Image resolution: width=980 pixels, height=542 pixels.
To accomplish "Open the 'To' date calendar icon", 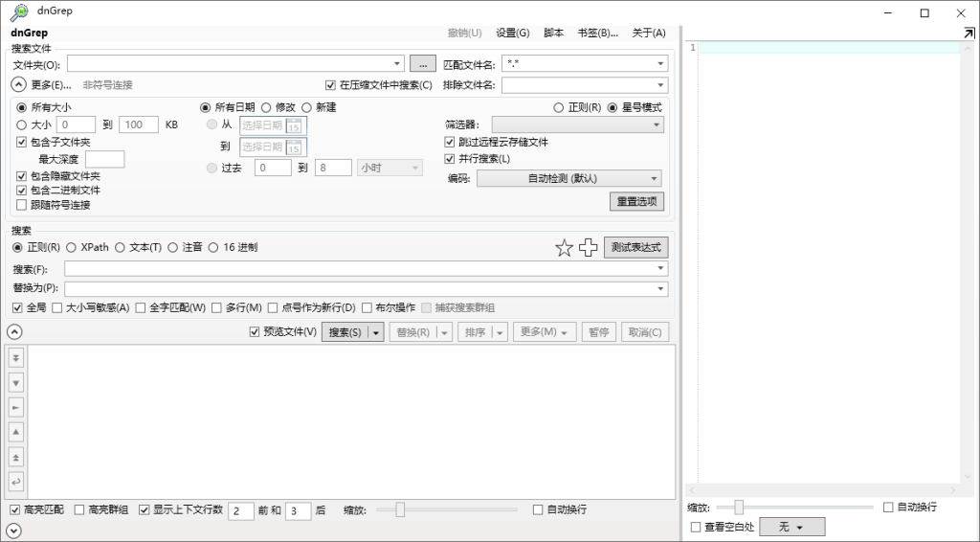I will (x=294, y=147).
